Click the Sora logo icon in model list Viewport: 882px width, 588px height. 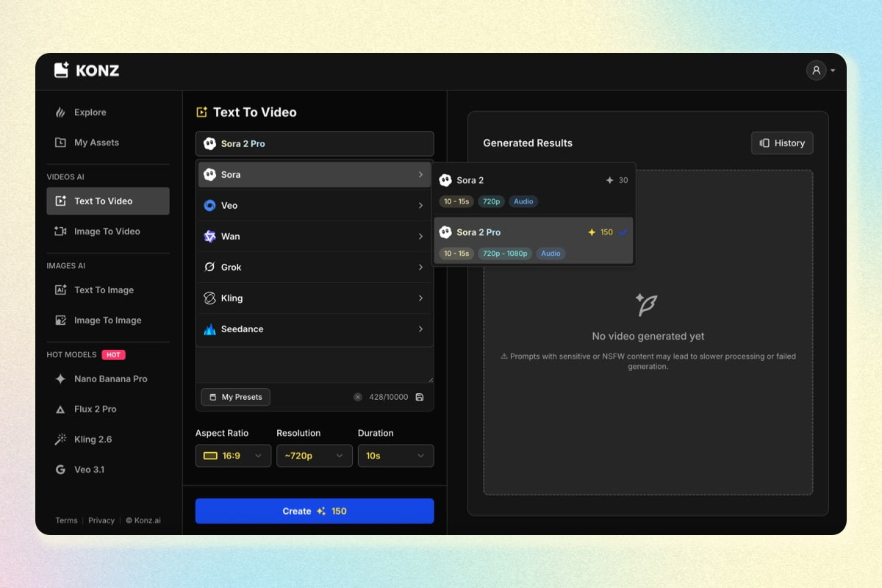pyautogui.click(x=209, y=175)
